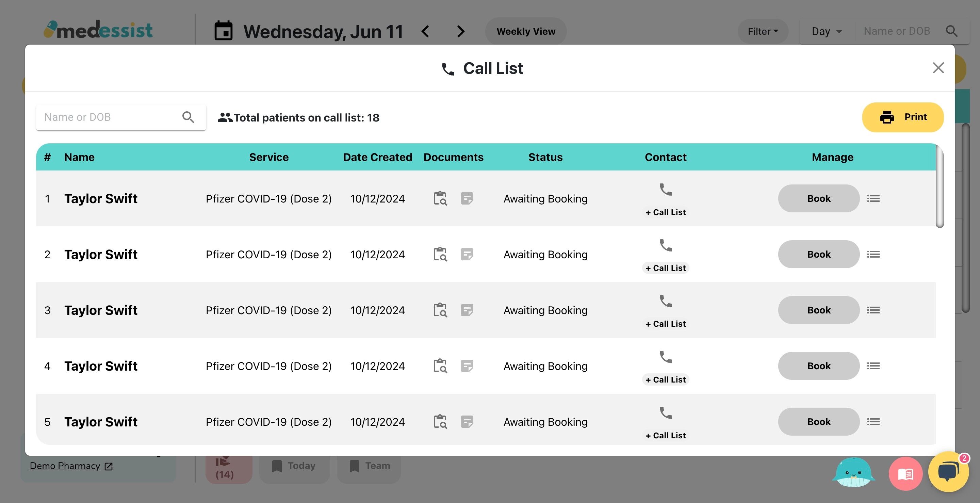Open the chat bubble widget
Viewport: 980px width, 503px height.
point(948,472)
